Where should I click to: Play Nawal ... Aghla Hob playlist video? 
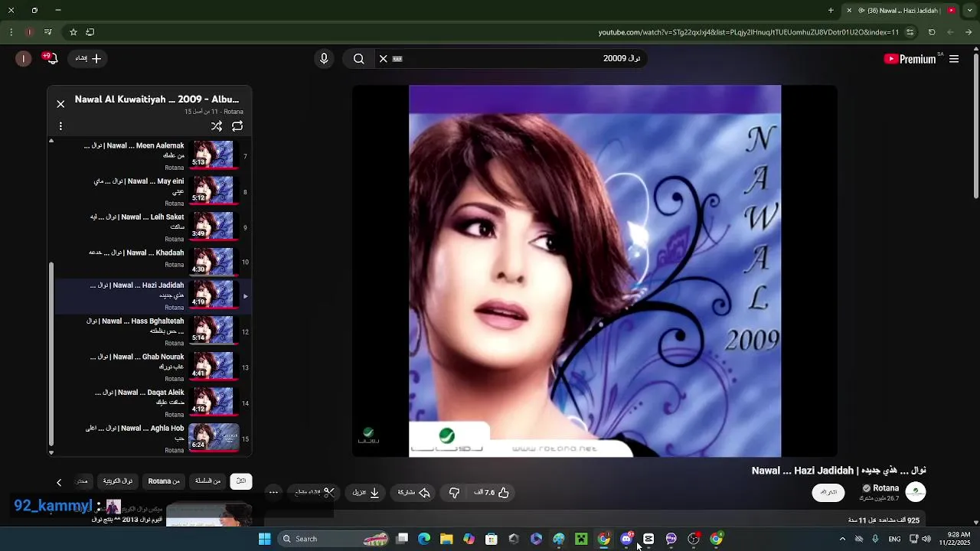point(153,439)
